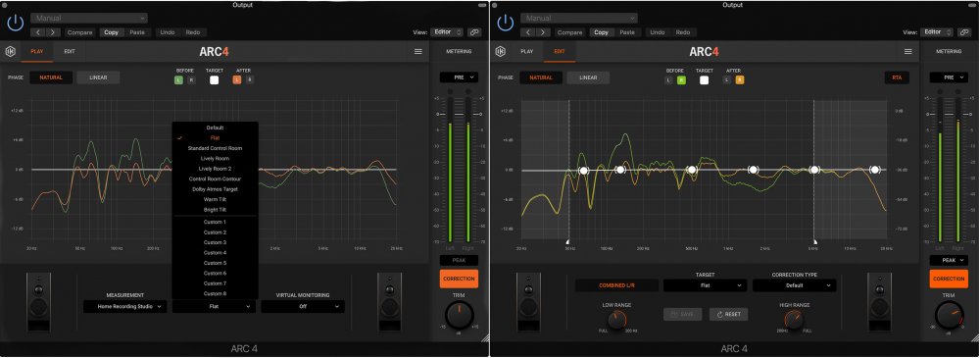
Task: Toggle the orange Correction button in left window
Action: [459, 280]
